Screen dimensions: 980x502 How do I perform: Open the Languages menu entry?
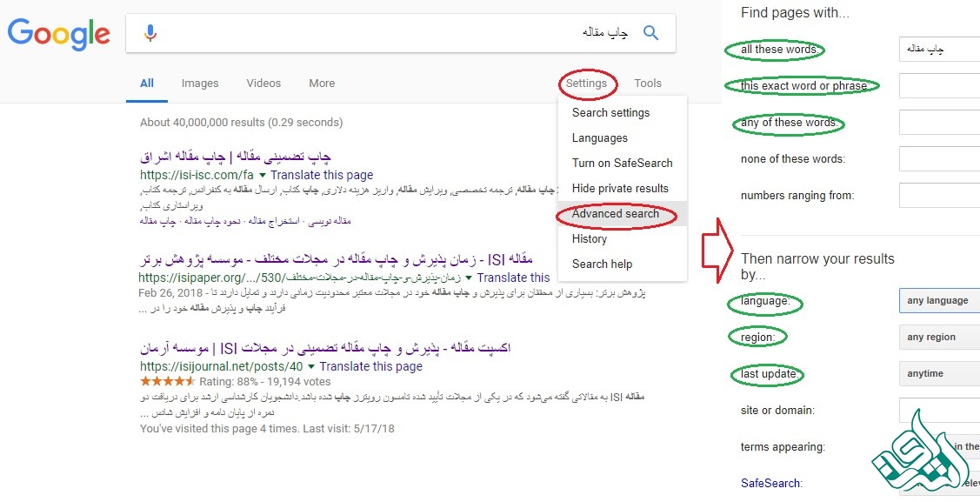coord(599,137)
